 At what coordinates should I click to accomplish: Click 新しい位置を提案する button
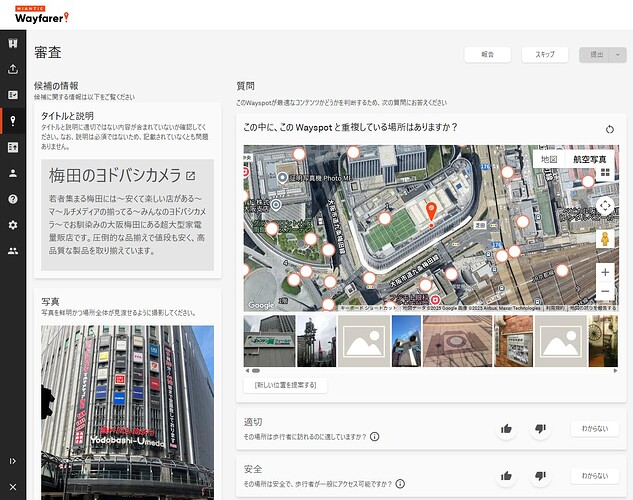tap(285, 385)
